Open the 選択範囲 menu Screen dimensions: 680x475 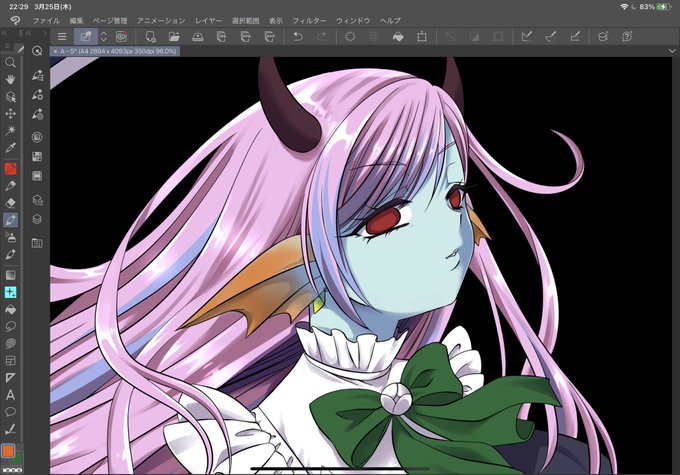(x=245, y=20)
